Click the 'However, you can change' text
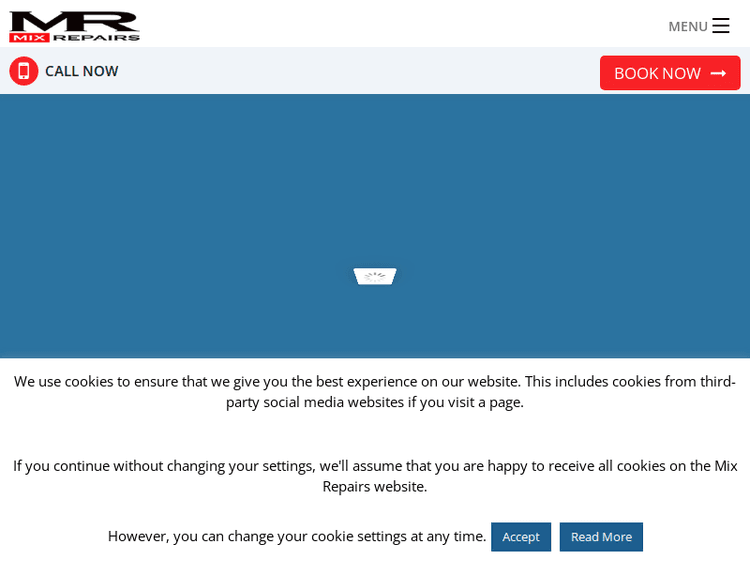 coord(297,536)
